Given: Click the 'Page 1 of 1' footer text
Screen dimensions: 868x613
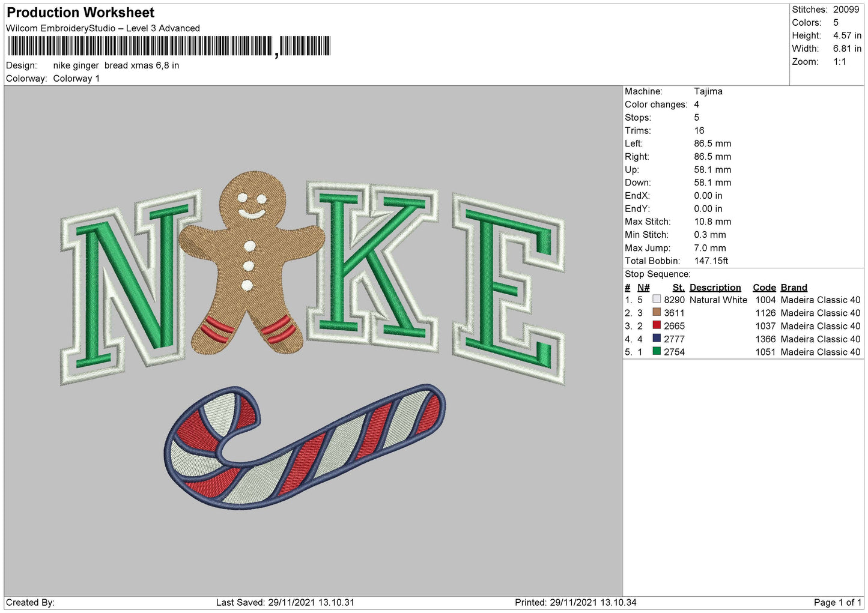Looking at the screenshot, I should coord(837,603).
